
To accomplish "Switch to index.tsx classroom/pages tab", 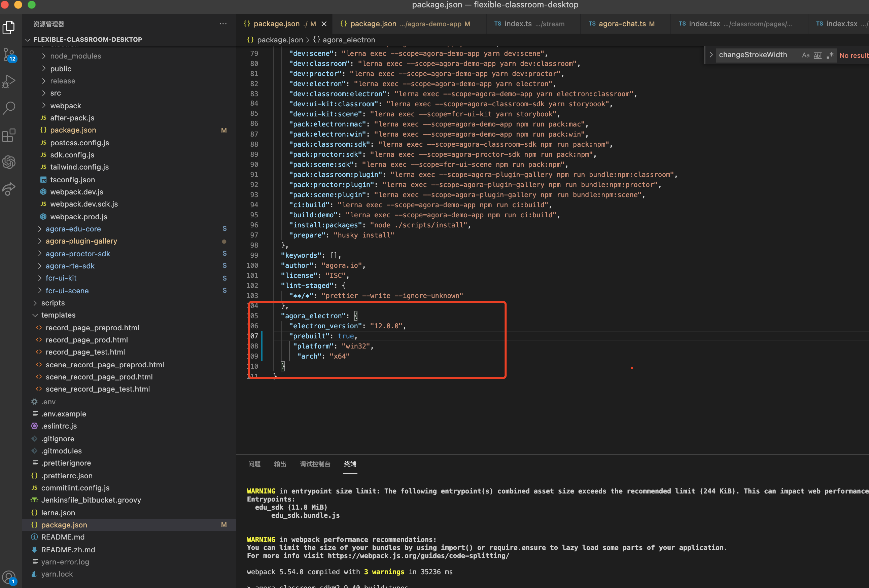I will (x=739, y=24).
